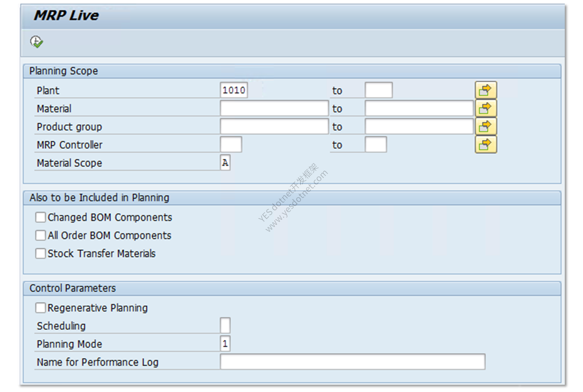Select the Material 'to' input field

pos(419,108)
